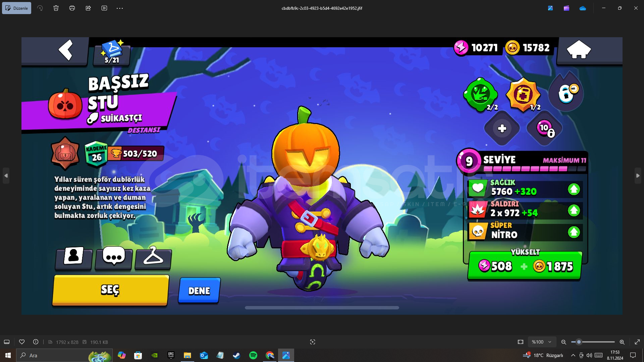
Task: Open the Windows Start button
Action: click(8, 355)
